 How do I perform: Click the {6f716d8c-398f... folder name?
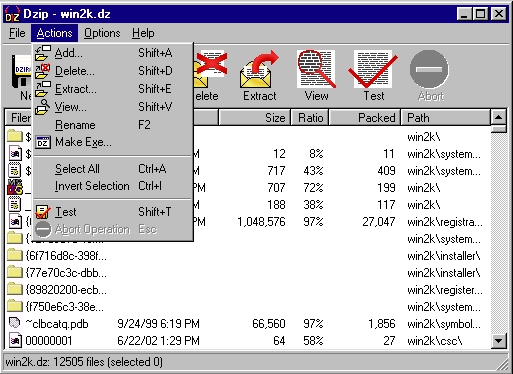pos(66,256)
